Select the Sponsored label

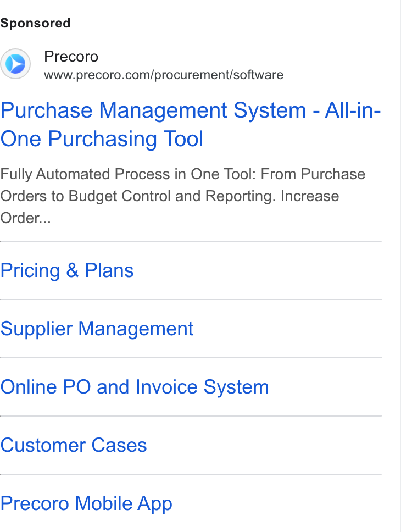(35, 23)
